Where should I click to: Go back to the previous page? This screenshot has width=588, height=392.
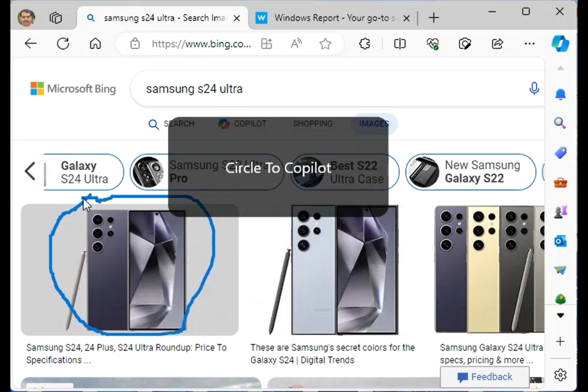(x=31, y=44)
